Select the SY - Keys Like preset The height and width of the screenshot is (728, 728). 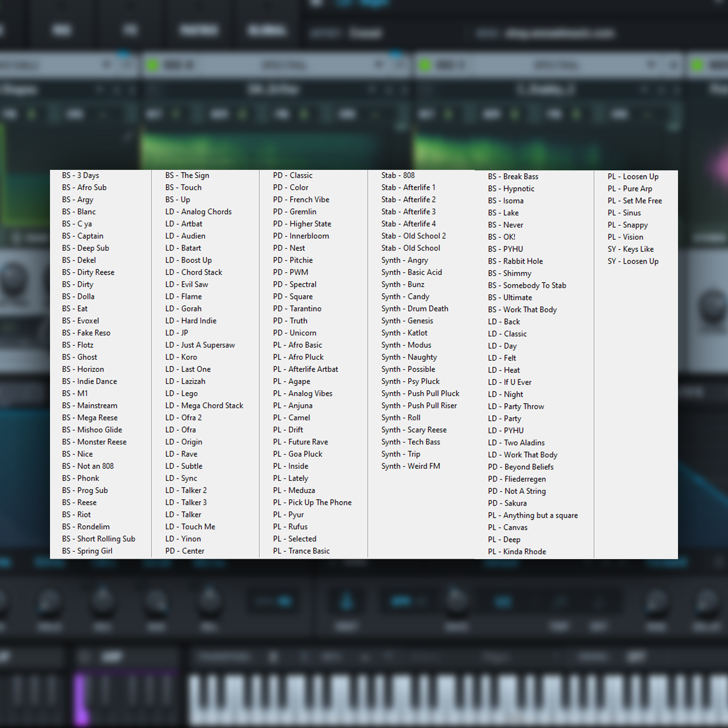pyautogui.click(x=630, y=249)
